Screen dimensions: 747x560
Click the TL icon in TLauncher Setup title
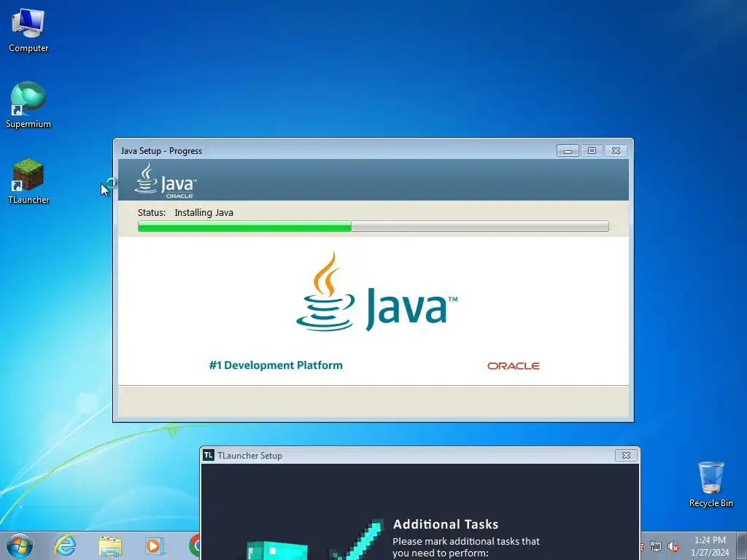click(208, 455)
